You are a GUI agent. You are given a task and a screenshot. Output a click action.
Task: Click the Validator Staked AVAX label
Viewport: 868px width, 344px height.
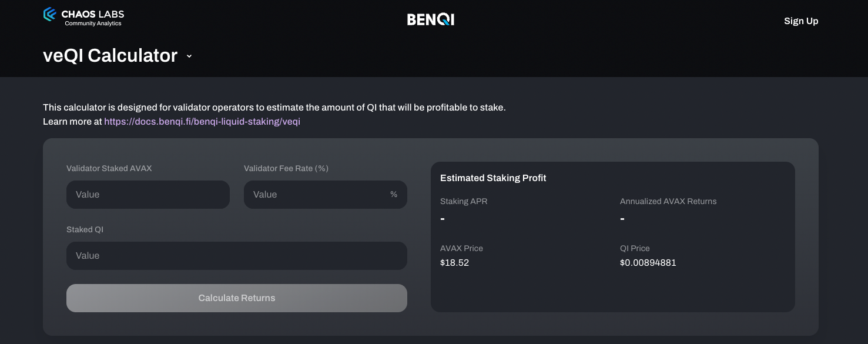pyautogui.click(x=109, y=168)
